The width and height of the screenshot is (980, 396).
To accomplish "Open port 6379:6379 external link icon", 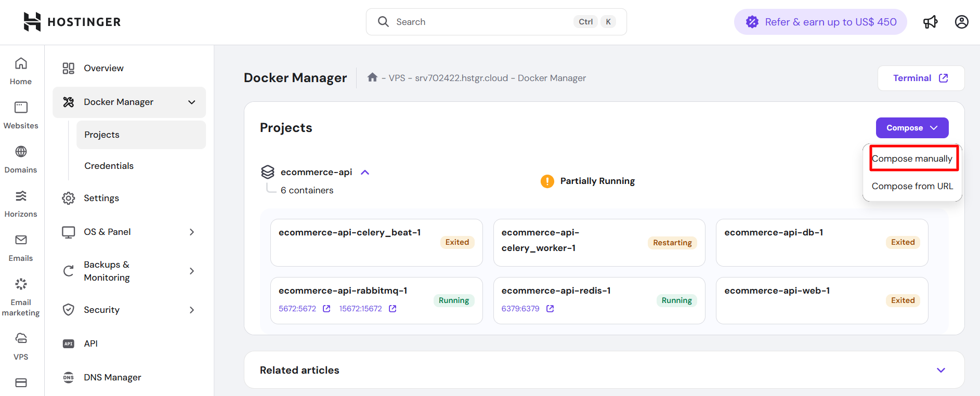I will pyautogui.click(x=550, y=309).
